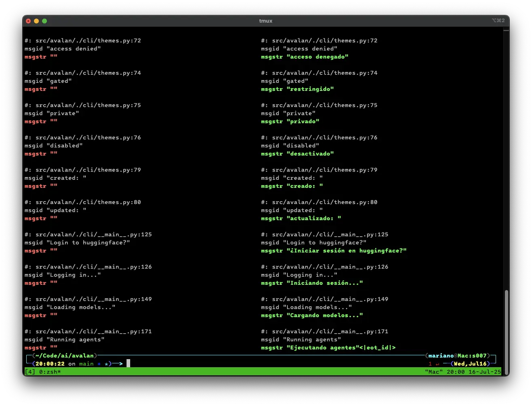Screen dimensions: 532x406
Task: Click the ⌥⌘2 shortcut badge in title bar
Action: (498, 21)
